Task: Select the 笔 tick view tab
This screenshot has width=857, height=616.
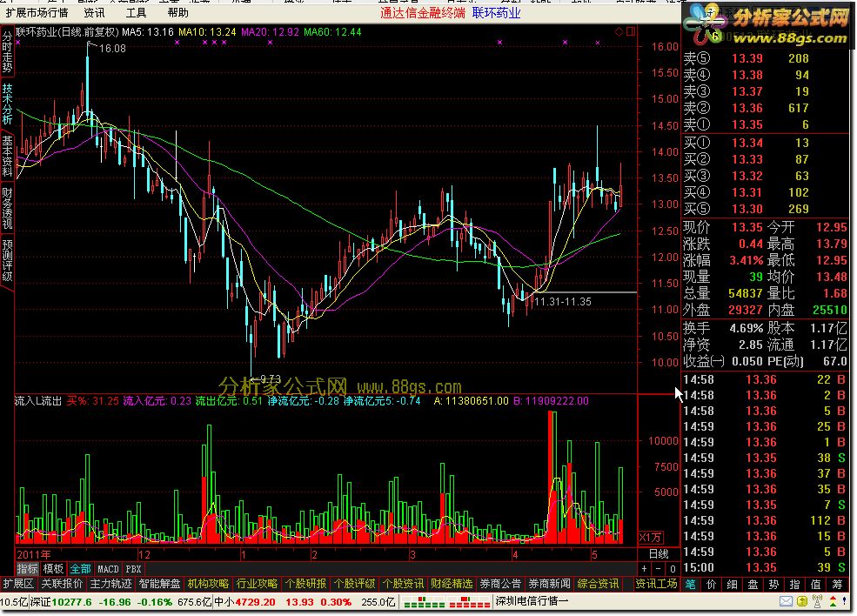Action: 690,585
